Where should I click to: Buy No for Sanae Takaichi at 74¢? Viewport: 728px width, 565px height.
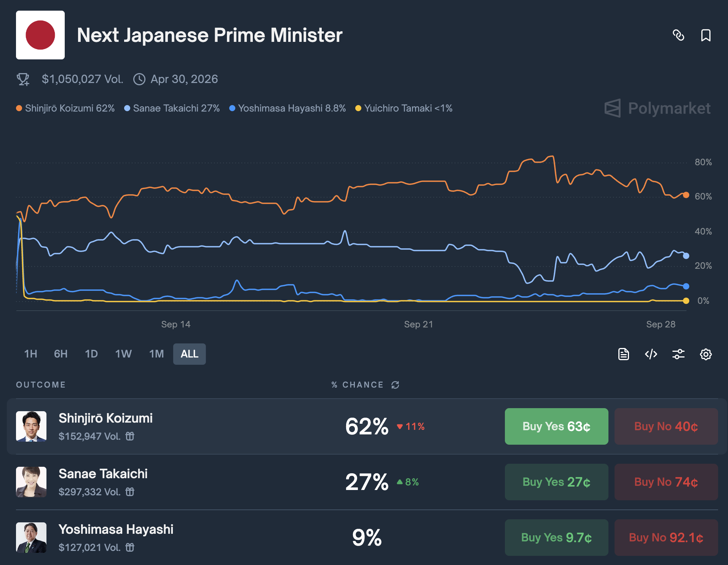tap(666, 482)
